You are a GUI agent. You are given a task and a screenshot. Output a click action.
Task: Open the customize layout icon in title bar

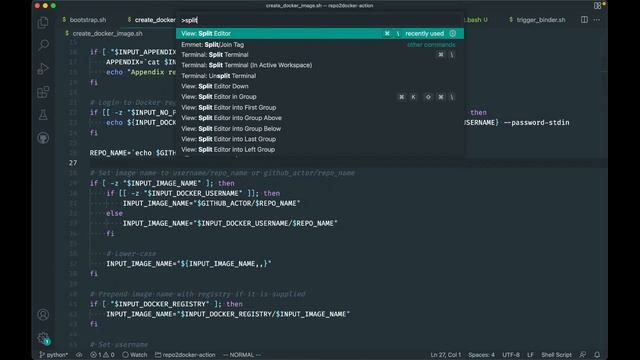click(x=597, y=6)
